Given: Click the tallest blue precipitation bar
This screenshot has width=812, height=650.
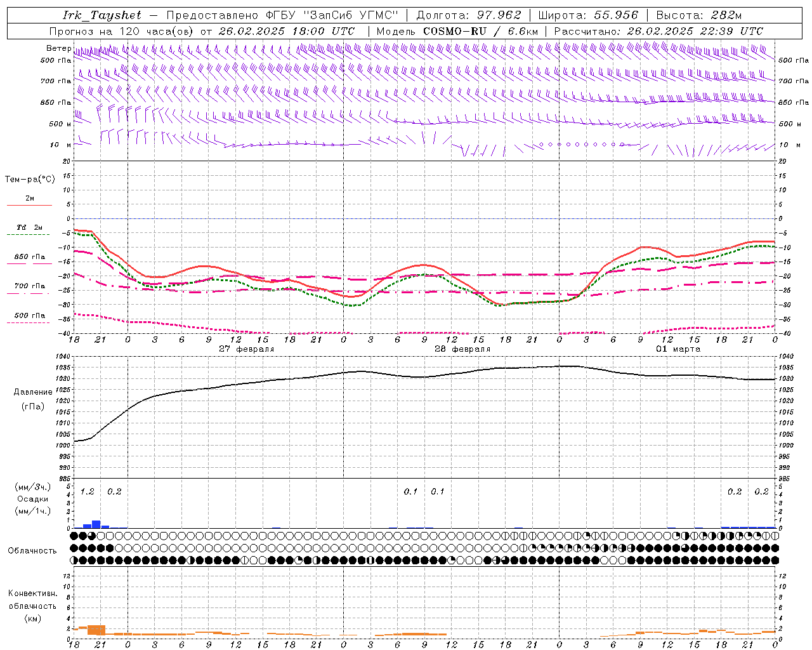Looking at the screenshot, I should click(x=96, y=524).
